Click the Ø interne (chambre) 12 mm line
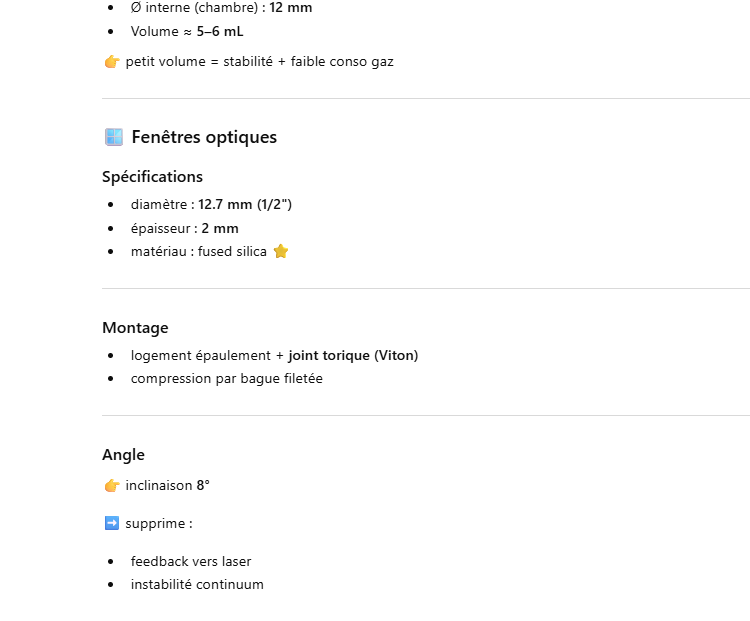 point(221,8)
